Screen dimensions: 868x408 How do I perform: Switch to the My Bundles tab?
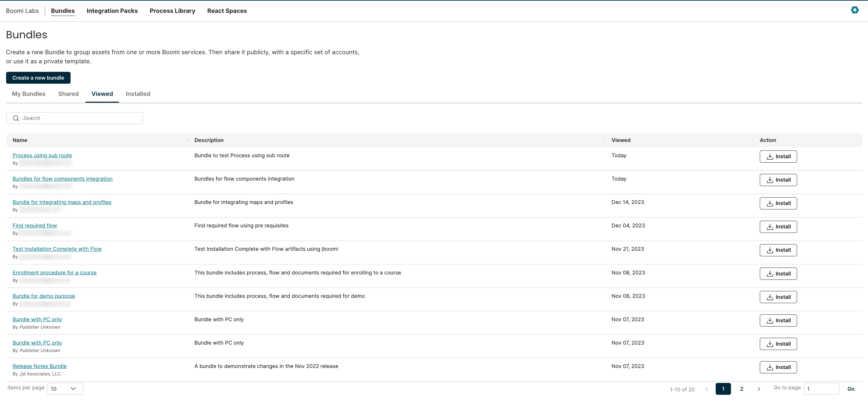28,94
